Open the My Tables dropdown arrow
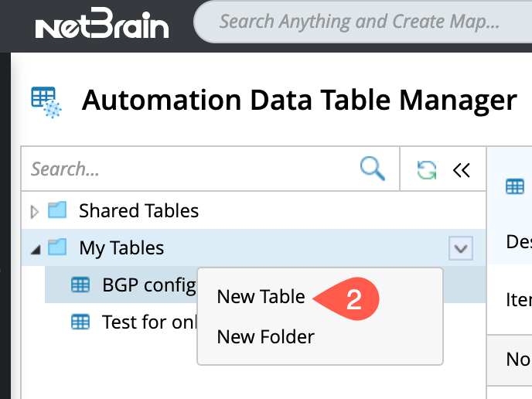The height and width of the screenshot is (399, 532). (461, 248)
